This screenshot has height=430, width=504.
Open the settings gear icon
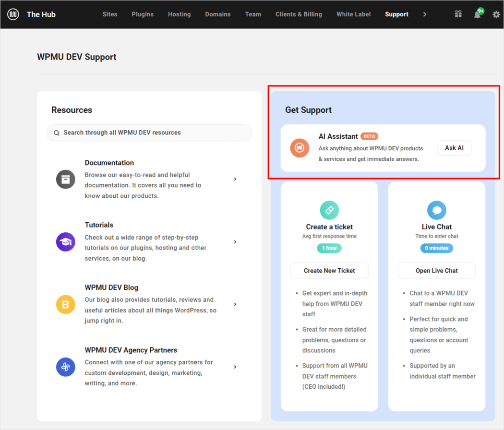(496, 14)
